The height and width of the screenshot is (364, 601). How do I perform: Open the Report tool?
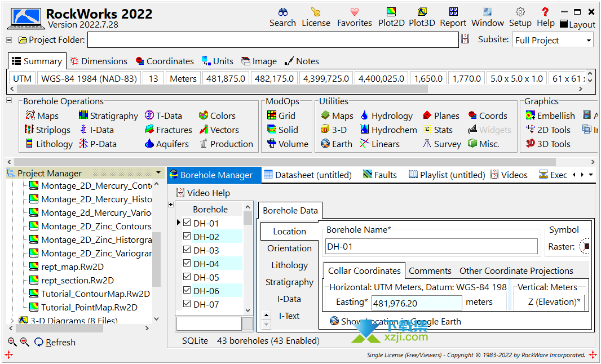[453, 17]
